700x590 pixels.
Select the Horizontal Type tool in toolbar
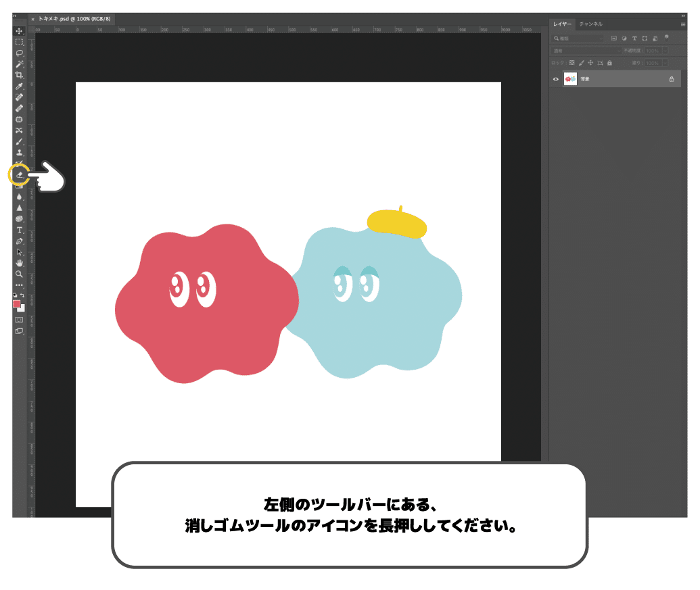pos(19,230)
